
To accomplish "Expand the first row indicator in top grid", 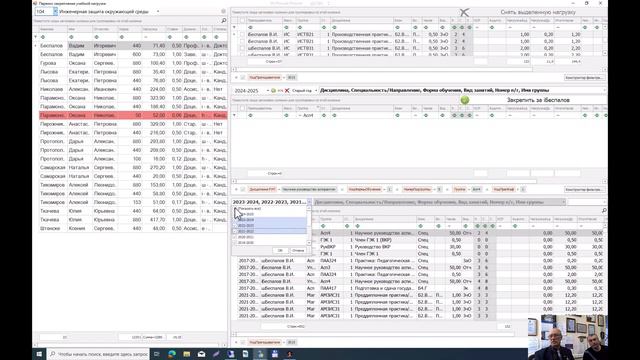I will [234, 35].
